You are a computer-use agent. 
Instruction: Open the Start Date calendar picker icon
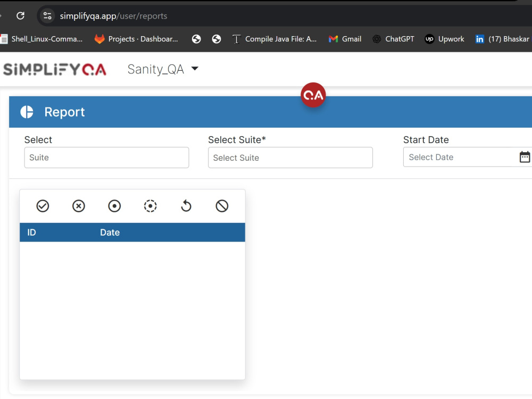pyautogui.click(x=525, y=157)
